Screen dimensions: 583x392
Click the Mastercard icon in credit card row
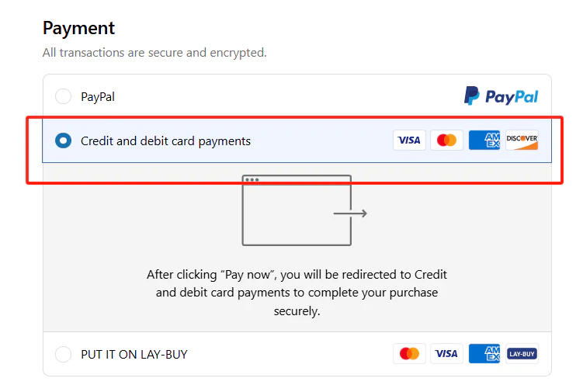tap(446, 140)
